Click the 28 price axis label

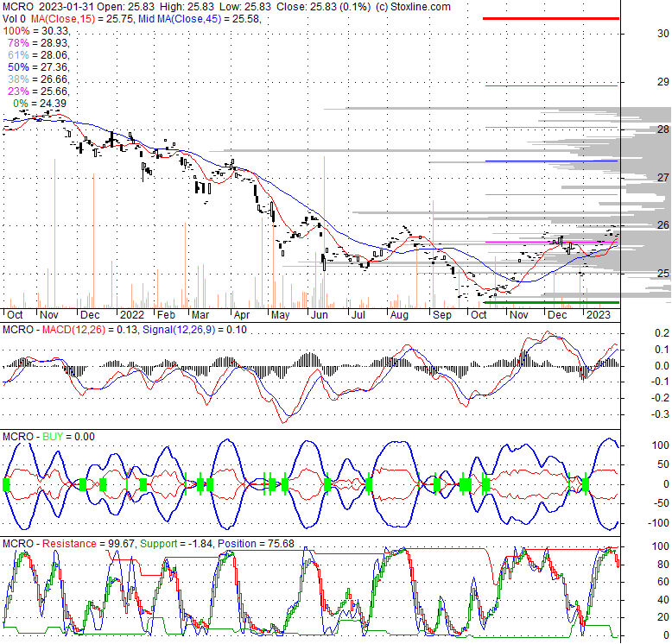663,129
